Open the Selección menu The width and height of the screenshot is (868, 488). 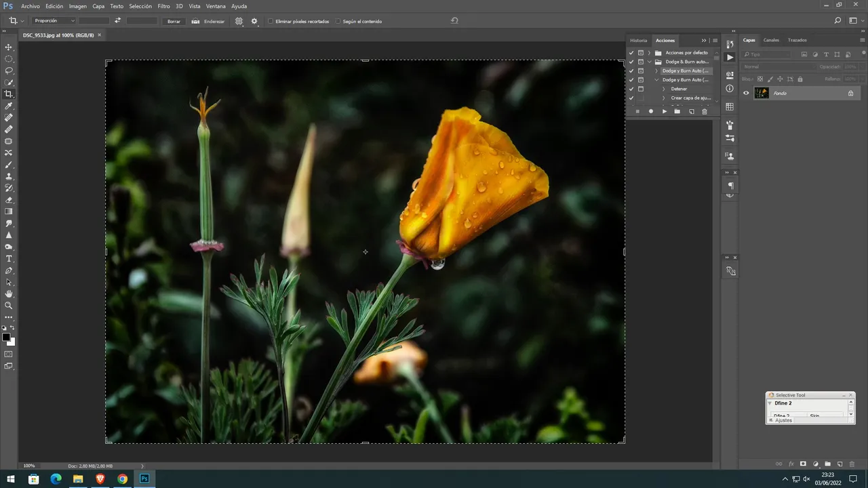140,6
